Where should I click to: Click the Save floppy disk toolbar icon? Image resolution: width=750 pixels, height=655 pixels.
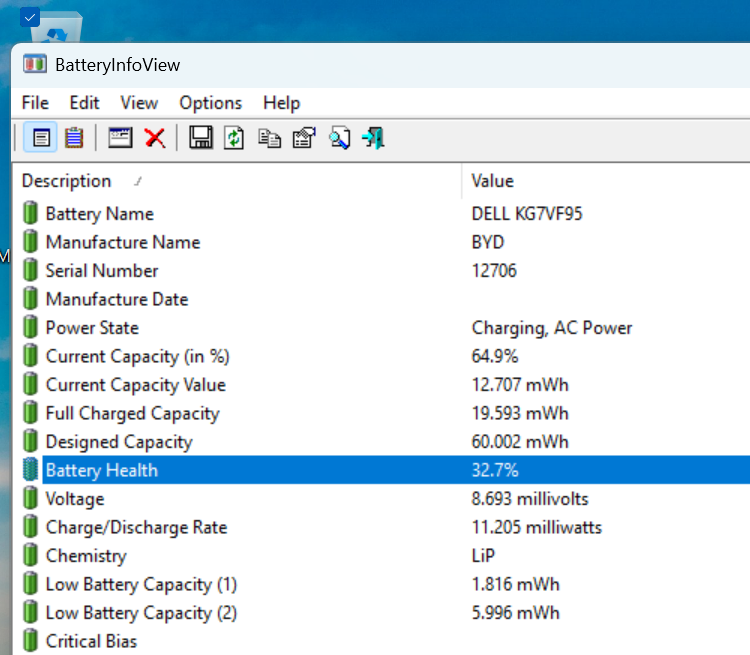tap(201, 138)
